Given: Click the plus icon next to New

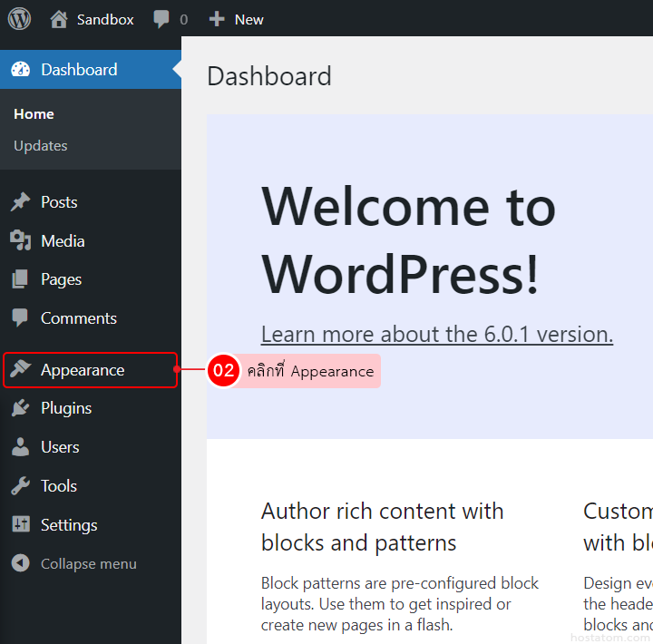Looking at the screenshot, I should [x=217, y=19].
